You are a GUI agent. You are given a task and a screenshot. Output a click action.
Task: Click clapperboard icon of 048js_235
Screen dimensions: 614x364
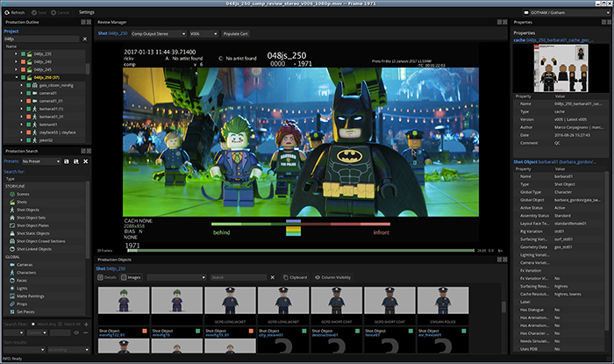pyautogui.click(x=29, y=54)
